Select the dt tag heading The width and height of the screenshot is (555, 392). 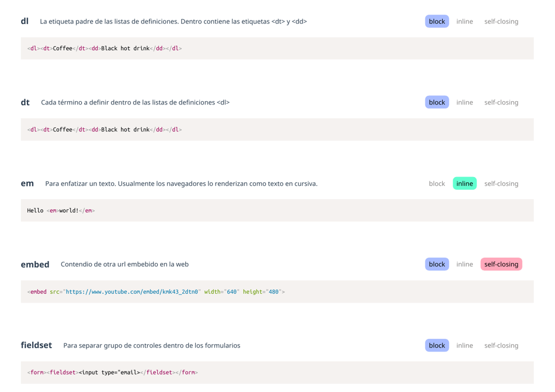click(25, 102)
